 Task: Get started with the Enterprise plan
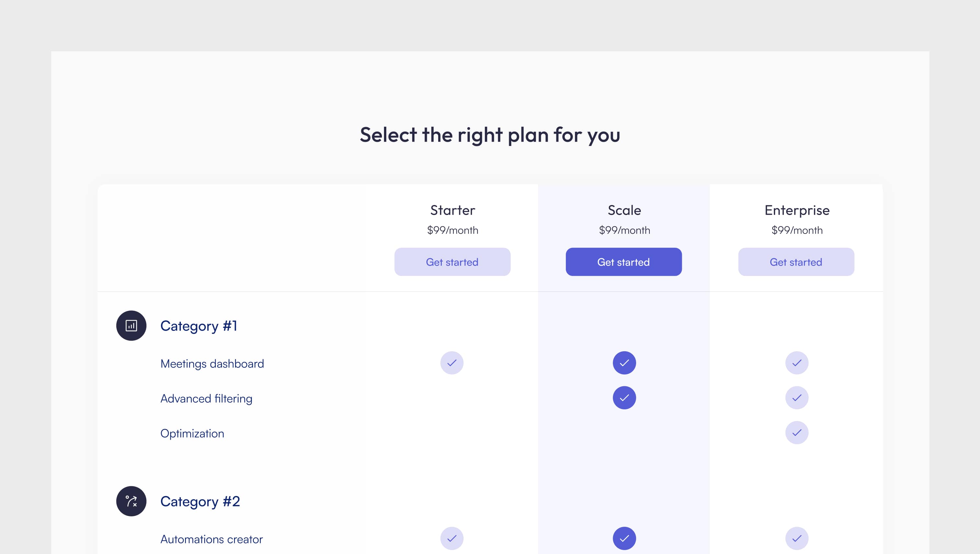(796, 262)
